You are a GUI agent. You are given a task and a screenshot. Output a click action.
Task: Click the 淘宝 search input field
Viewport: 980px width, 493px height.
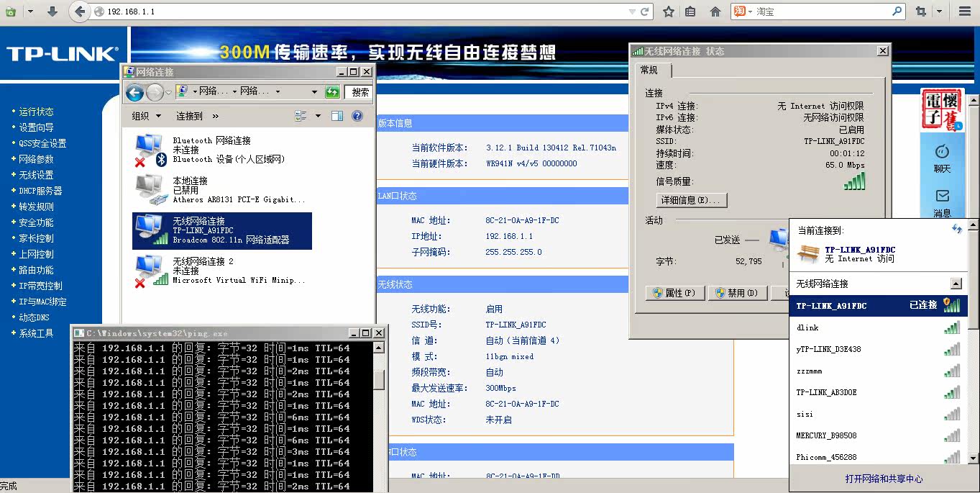click(822, 12)
